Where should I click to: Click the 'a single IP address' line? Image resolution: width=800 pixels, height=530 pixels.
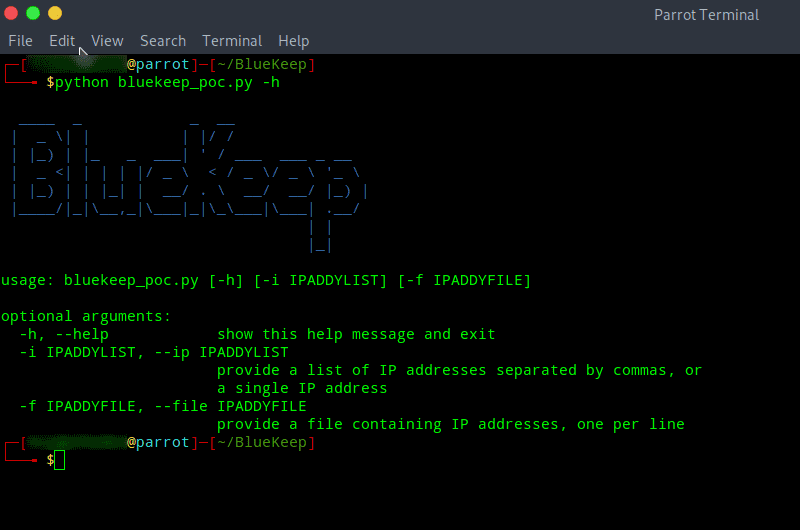(302, 388)
